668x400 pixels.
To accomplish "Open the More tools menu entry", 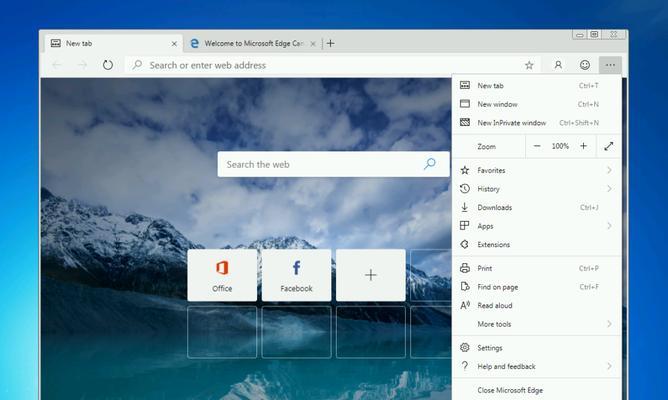I will [x=536, y=324].
